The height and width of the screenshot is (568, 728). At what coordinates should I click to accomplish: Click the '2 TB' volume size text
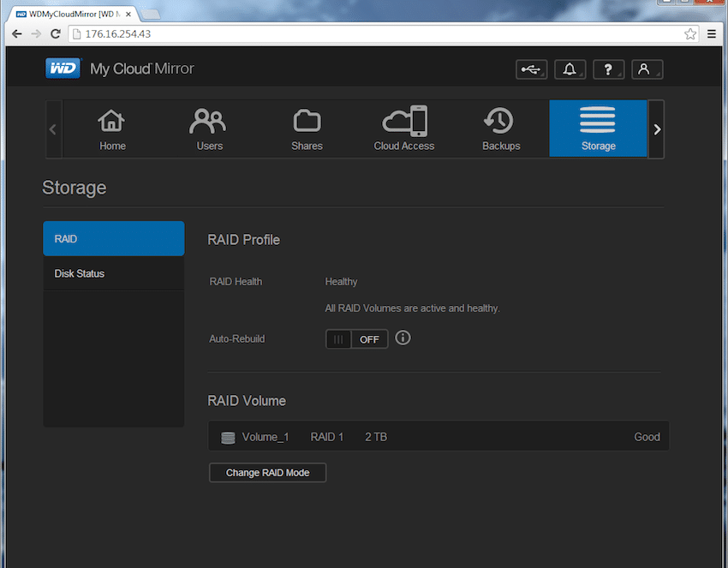coord(376,437)
